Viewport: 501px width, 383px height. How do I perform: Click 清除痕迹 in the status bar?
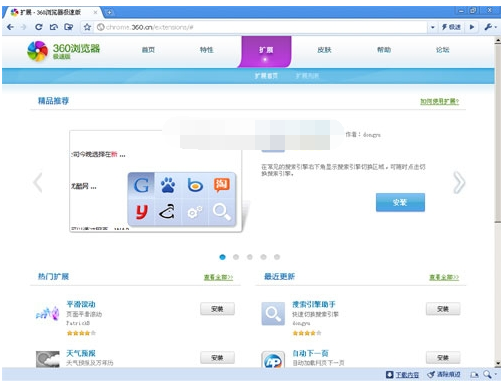click(x=444, y=375)
